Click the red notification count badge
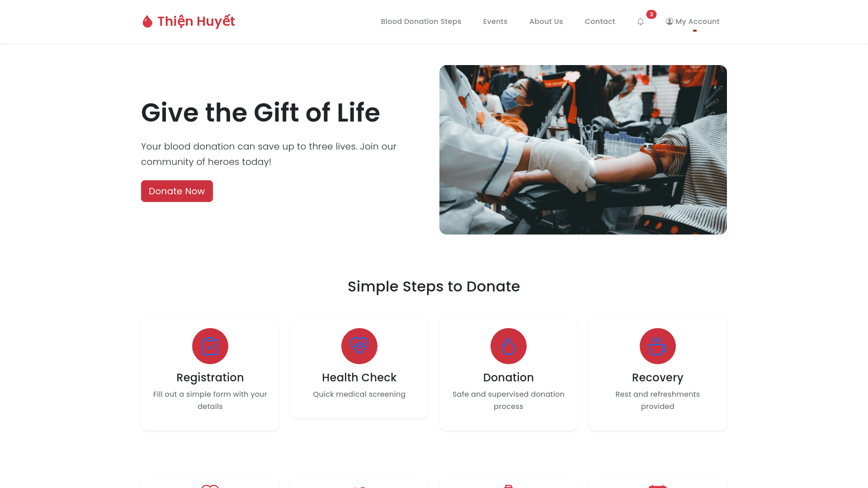 651,14
